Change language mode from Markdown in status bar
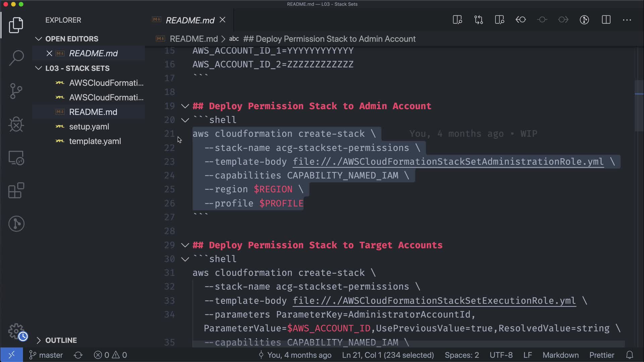This screenshot has height=362, width=644. click(560, 355)
